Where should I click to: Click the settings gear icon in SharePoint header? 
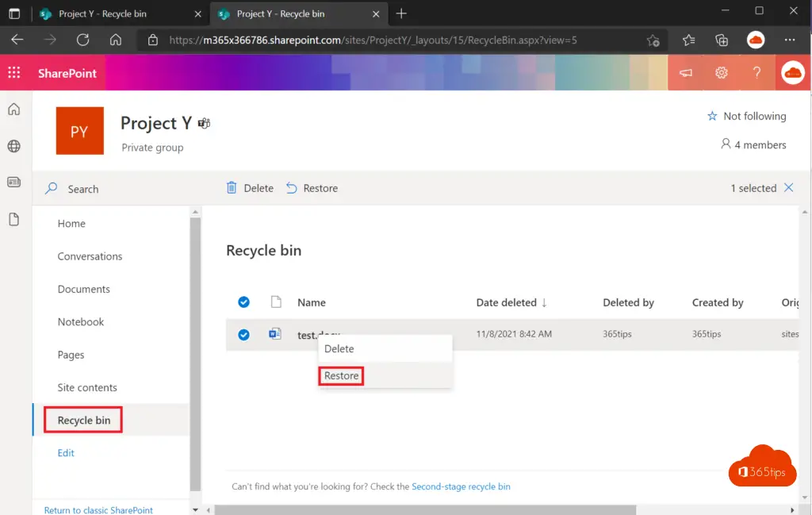coord(721,73)
